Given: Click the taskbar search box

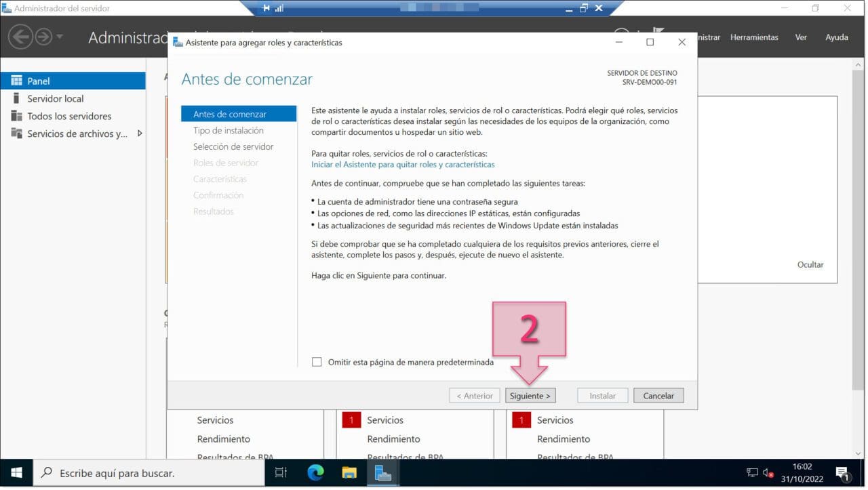Looking at the screenshot, I should pos(149,473).
